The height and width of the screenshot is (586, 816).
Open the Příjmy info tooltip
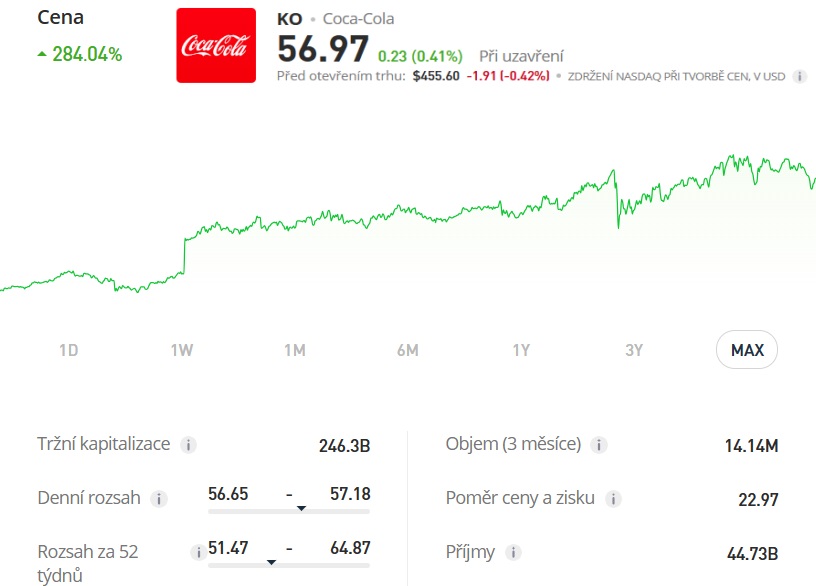[513, 551]
